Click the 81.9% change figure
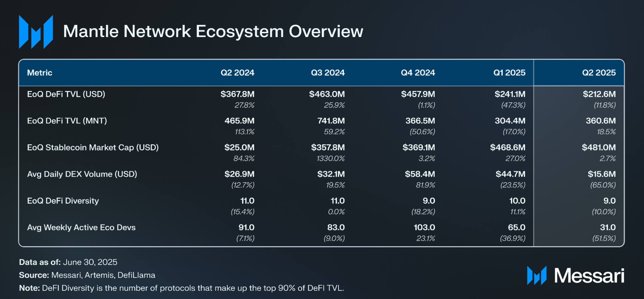 (425, 185)
